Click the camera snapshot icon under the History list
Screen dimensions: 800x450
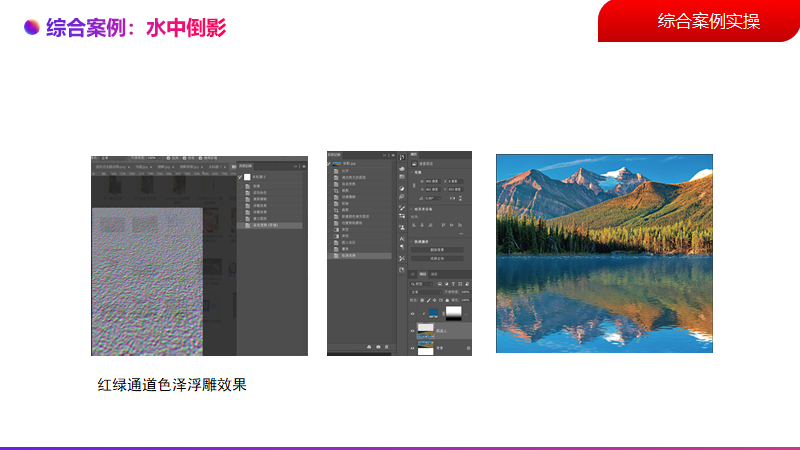378,347
